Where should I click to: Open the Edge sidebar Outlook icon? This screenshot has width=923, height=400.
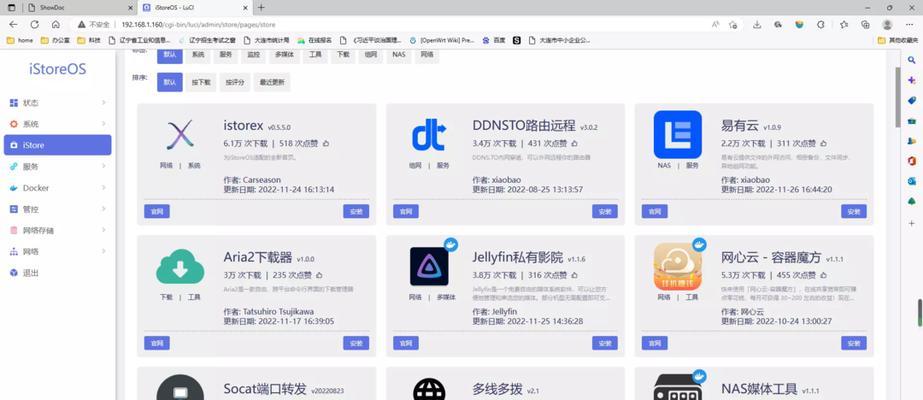(x=912, y=181)
